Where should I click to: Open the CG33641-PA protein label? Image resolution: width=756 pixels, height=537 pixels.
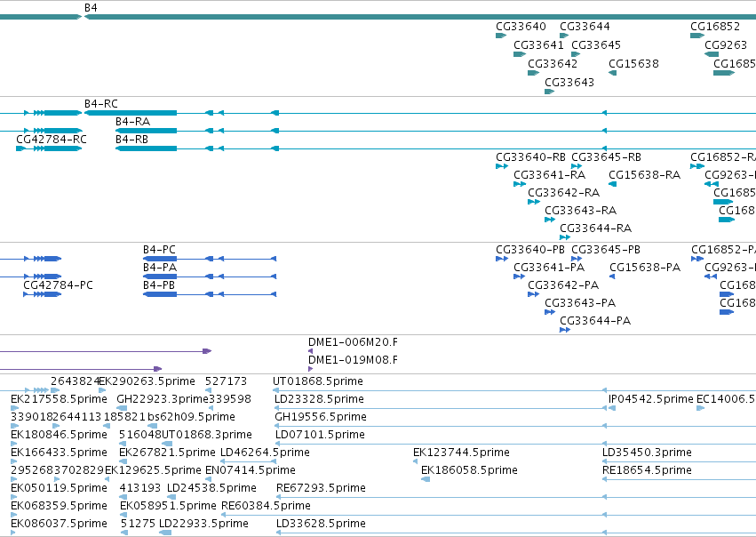549,268
